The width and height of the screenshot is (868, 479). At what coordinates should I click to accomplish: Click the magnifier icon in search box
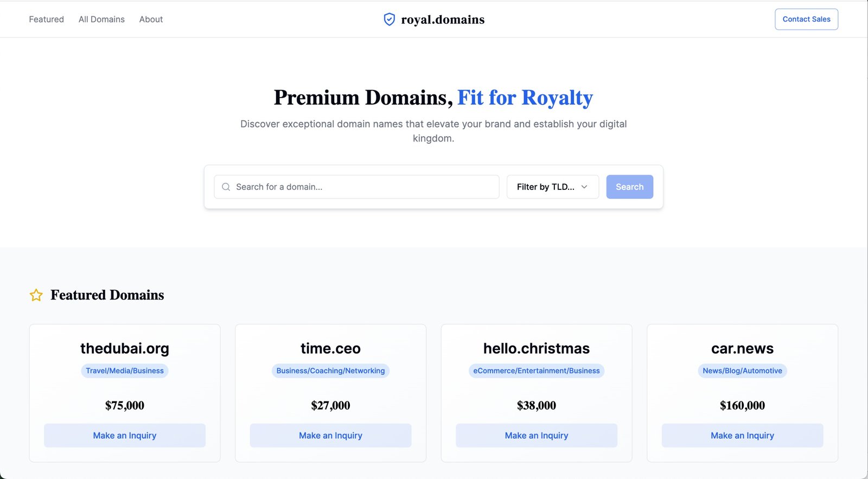pos(226,187)
